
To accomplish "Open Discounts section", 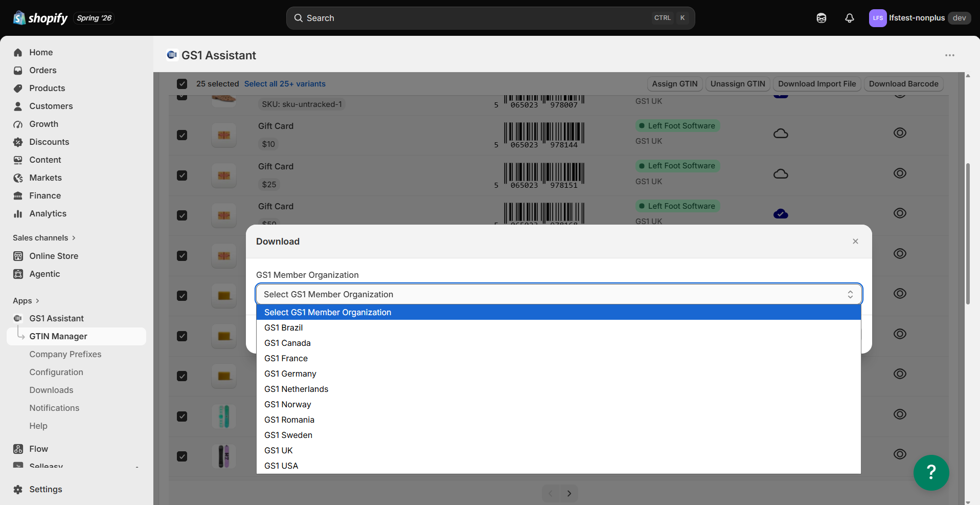I will [49, 142].
